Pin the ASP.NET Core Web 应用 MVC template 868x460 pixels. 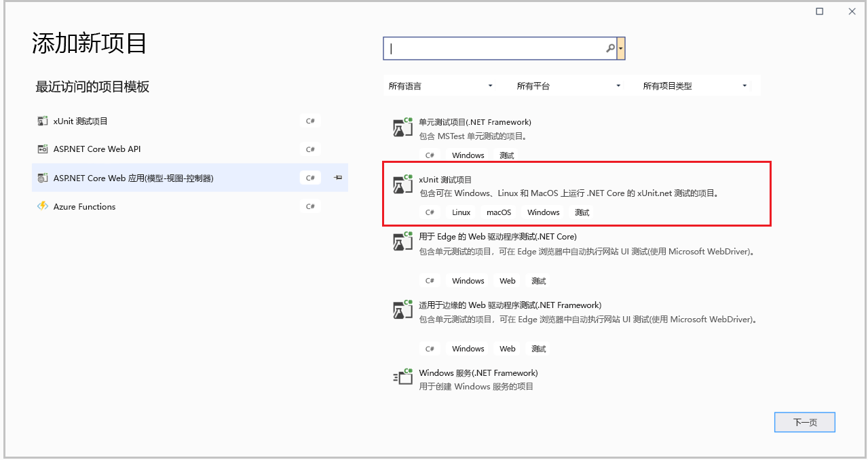click(338, 178)
